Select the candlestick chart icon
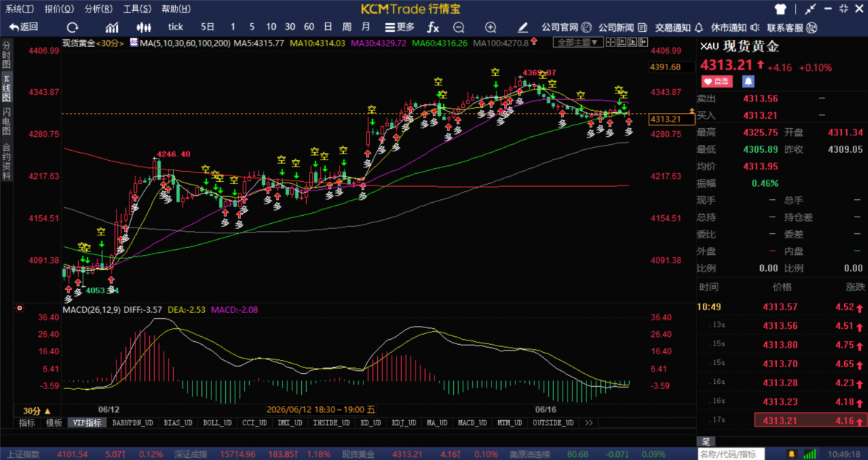This screenshot has height=460, width=868. 144,27
